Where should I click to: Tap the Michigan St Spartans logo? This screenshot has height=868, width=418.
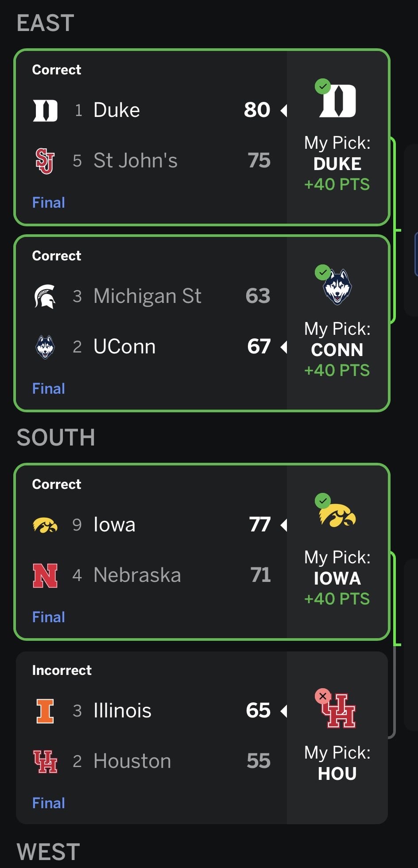tap(45, 296)
